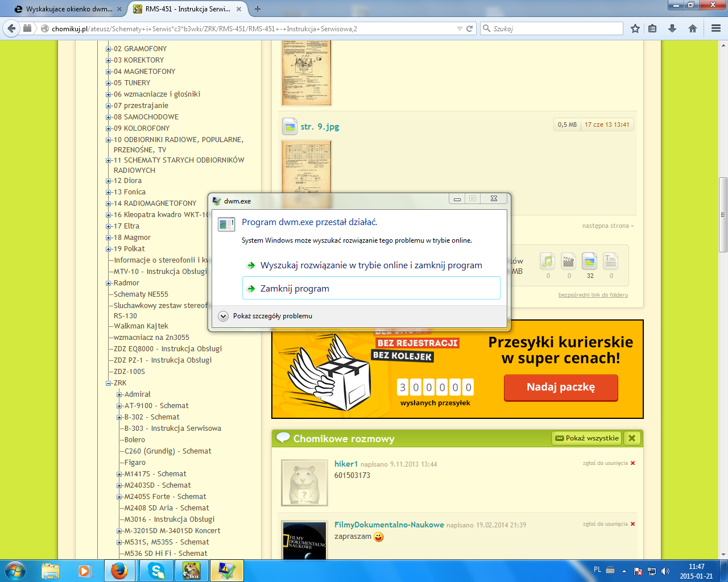Screen dimensions: 728x582
Task: Open a new tab with plus button
Action: (x=258, y=9)
